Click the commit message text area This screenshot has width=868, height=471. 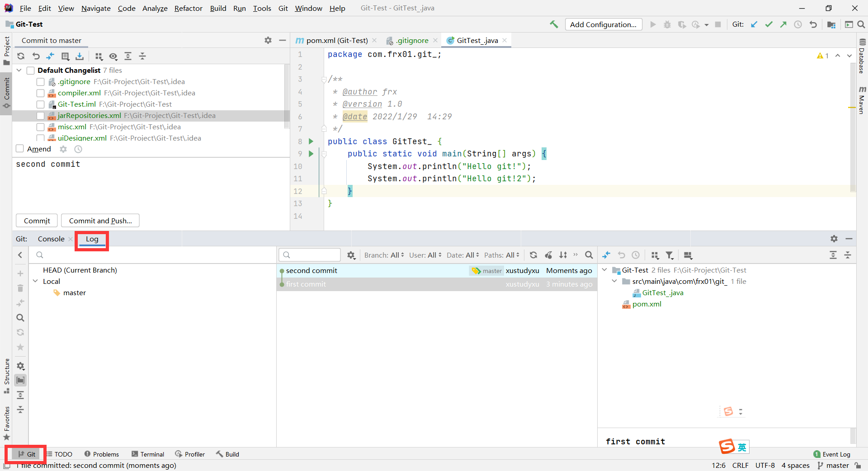coord(151,184)
